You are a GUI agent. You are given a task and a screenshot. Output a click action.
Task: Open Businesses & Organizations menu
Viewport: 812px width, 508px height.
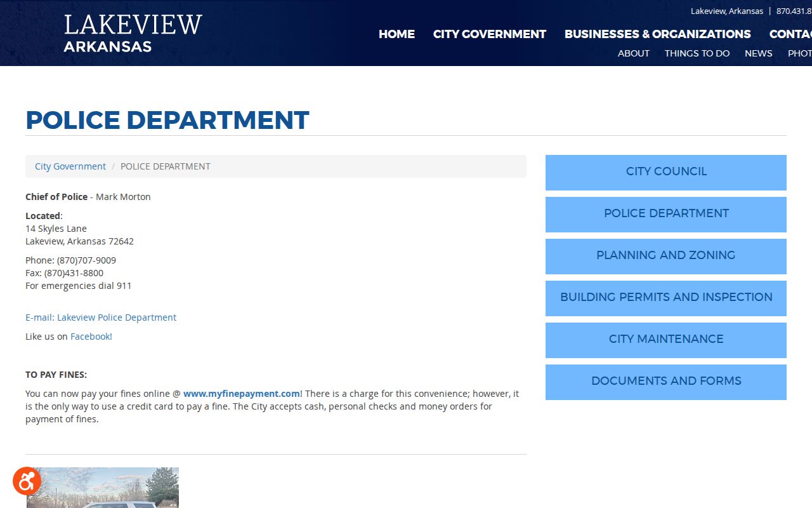pyautogui.click(x=658, y=34)
